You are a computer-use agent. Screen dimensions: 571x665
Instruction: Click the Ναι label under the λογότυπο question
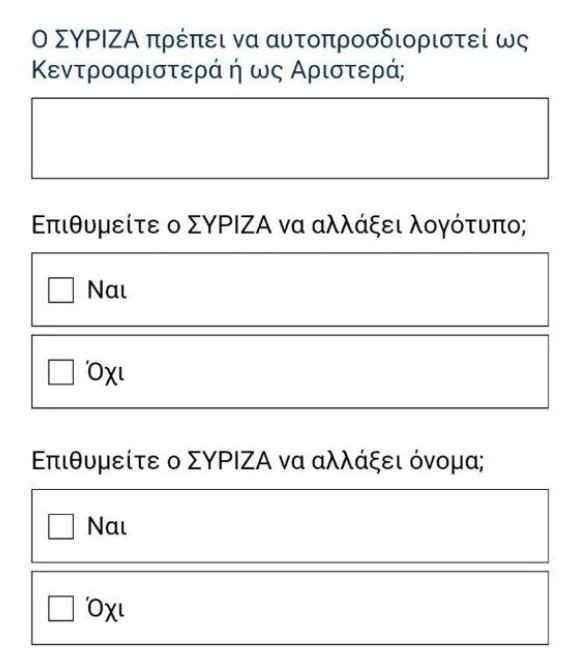pyautogui.click(x=106, y=291)
